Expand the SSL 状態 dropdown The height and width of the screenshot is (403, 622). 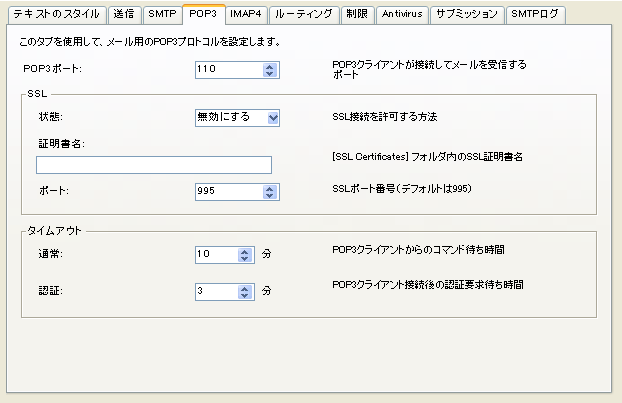[272, 117]
